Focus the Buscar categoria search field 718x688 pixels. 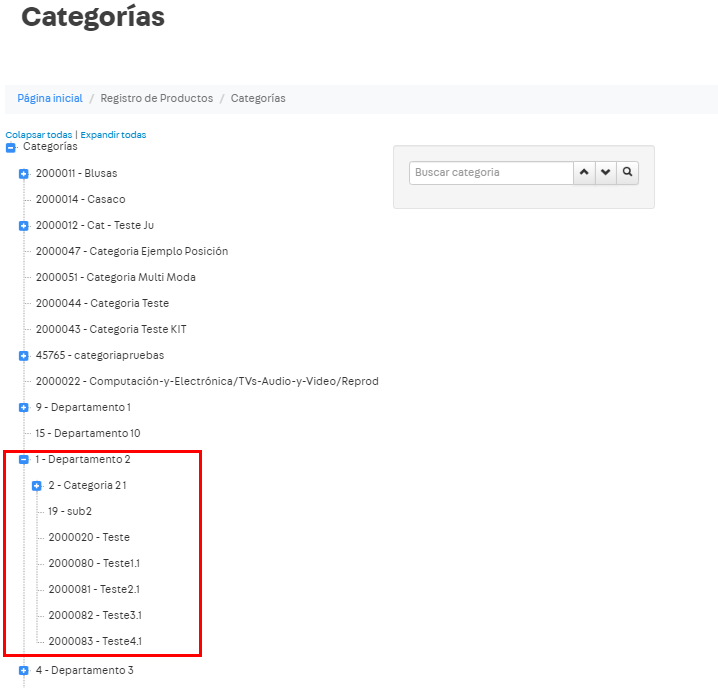[x=490, y=172]
